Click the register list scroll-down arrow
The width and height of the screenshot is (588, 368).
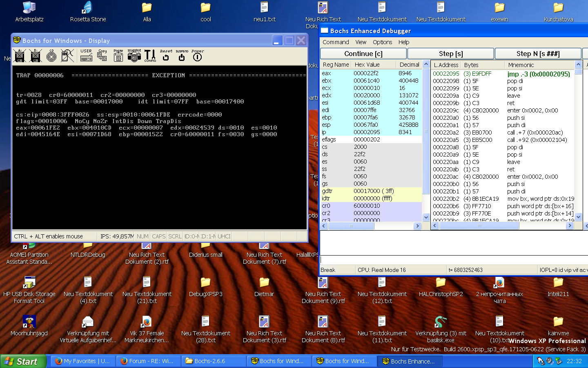pos(426,218)
